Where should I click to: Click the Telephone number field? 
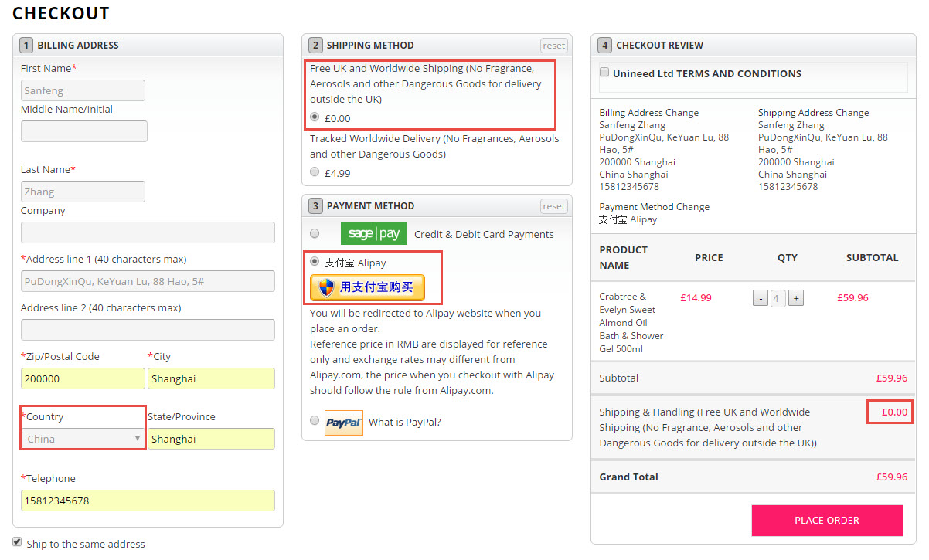[148, 501]
